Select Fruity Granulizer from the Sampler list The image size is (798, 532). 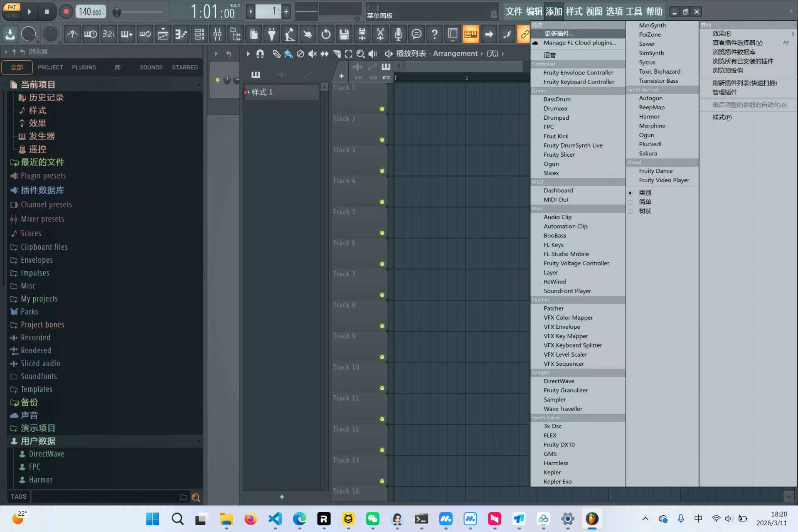(566, 390)
